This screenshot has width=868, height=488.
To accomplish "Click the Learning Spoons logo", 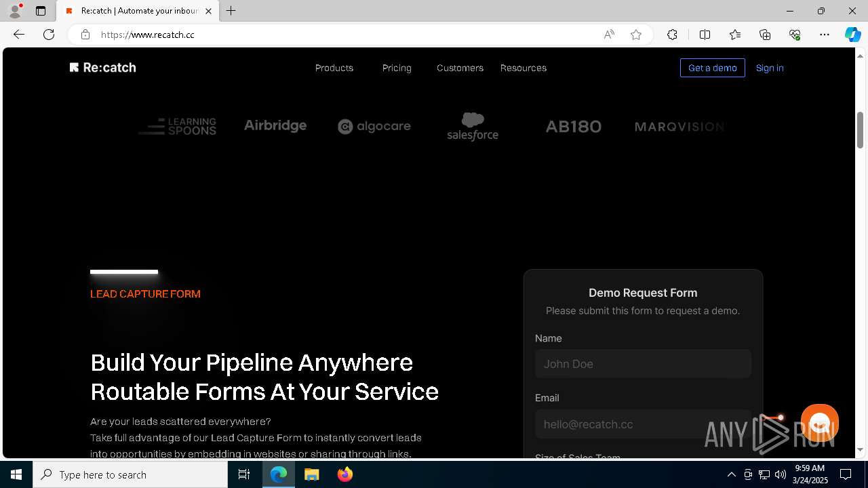I will point(178,126).
